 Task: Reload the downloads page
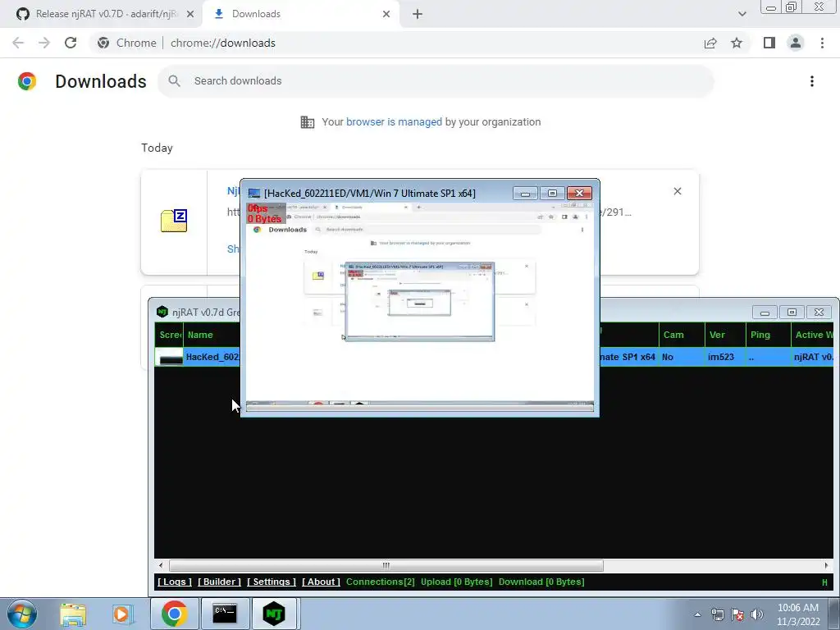pyautogui.click(x=71, y=43)
